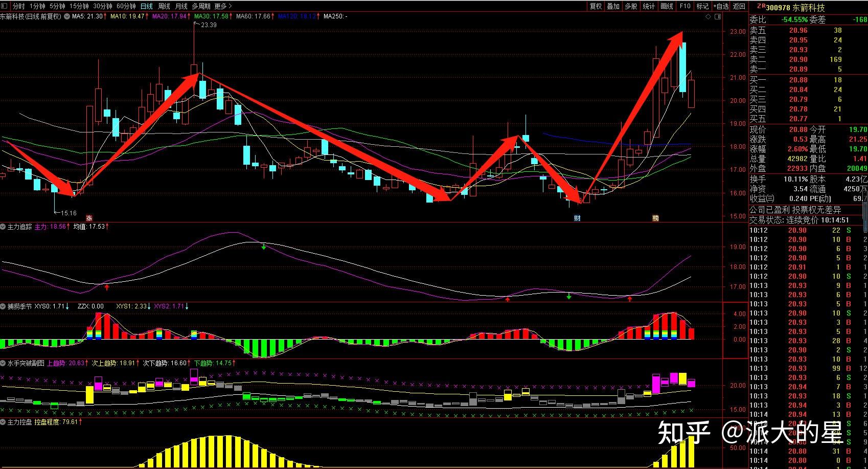Toggle the left sidebar panel icon
Screen dimensions: 868x469
click(5, 6)
